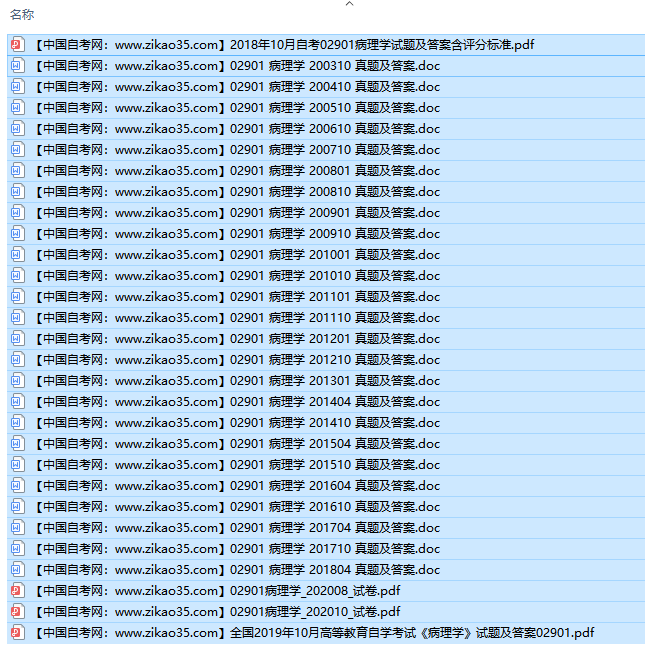Viewport: 645px width, 666px height.
Task: Select file name 02901 病理学 201410 真题及答案.doc
Action: coord(335,423)
